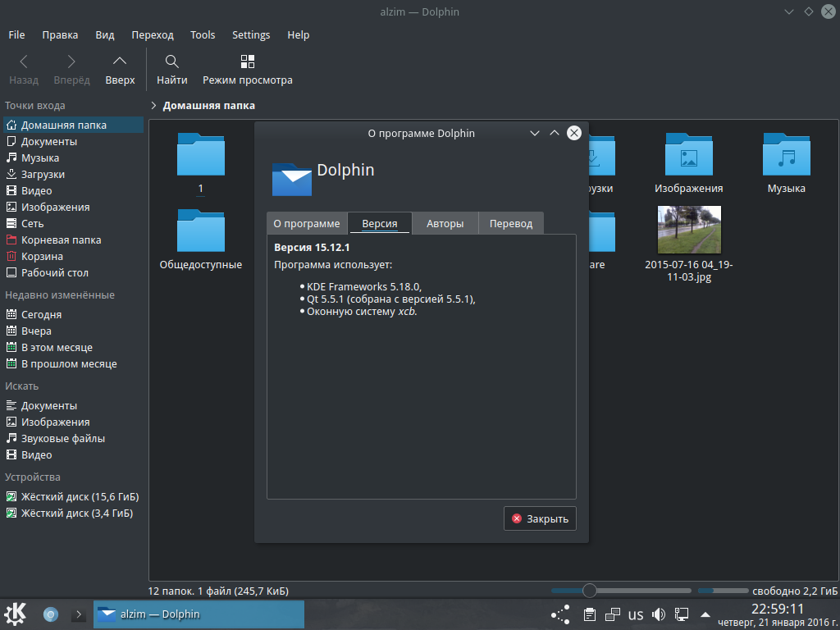This screenshot has height=630, width=840.
Task: Open the Переход menu
Action: (x=153, y=34)
